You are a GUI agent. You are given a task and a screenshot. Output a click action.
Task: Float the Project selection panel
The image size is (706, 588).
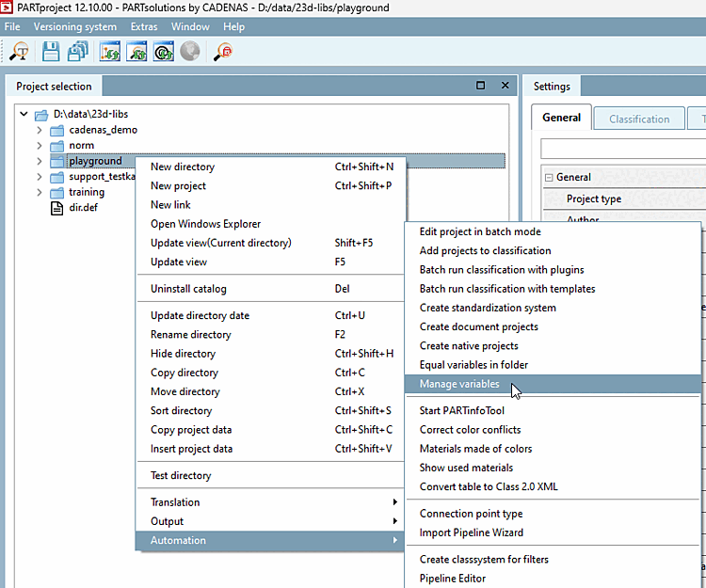click(x=481, y=86)
